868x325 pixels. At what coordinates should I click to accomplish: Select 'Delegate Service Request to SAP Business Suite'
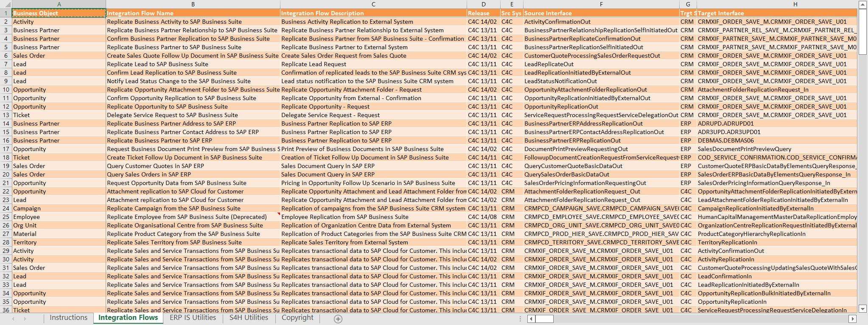[193, 115]
